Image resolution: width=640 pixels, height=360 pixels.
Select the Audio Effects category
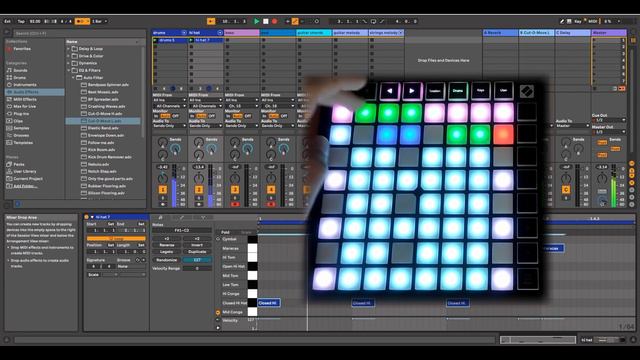34,92
